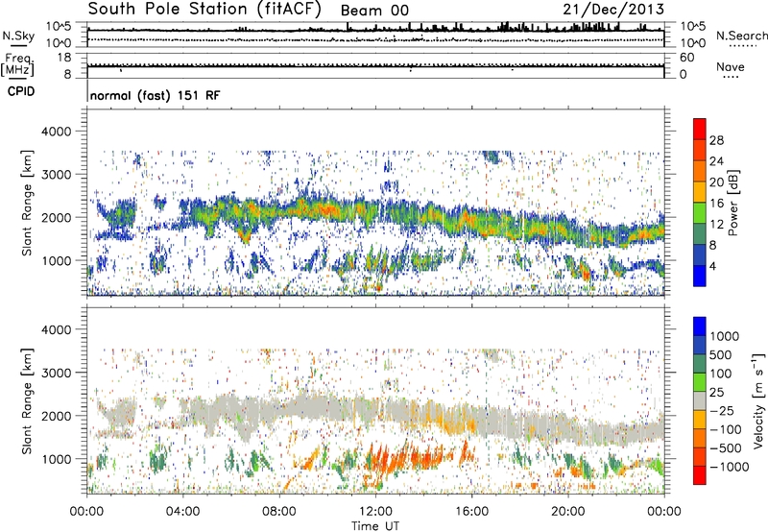Click the '12' power colorbar label

716,225
